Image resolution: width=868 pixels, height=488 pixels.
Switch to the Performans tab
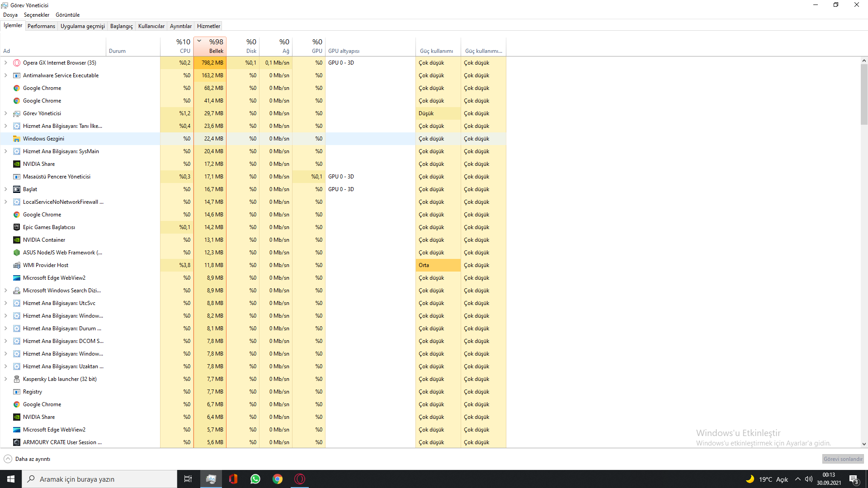click(41, 26)
